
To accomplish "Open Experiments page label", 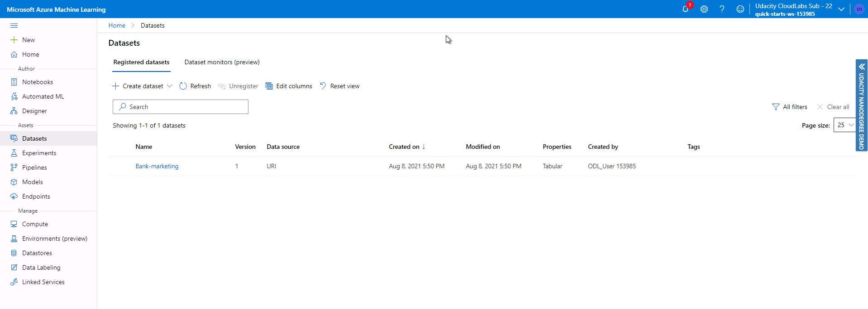I will tap(39, 153).
